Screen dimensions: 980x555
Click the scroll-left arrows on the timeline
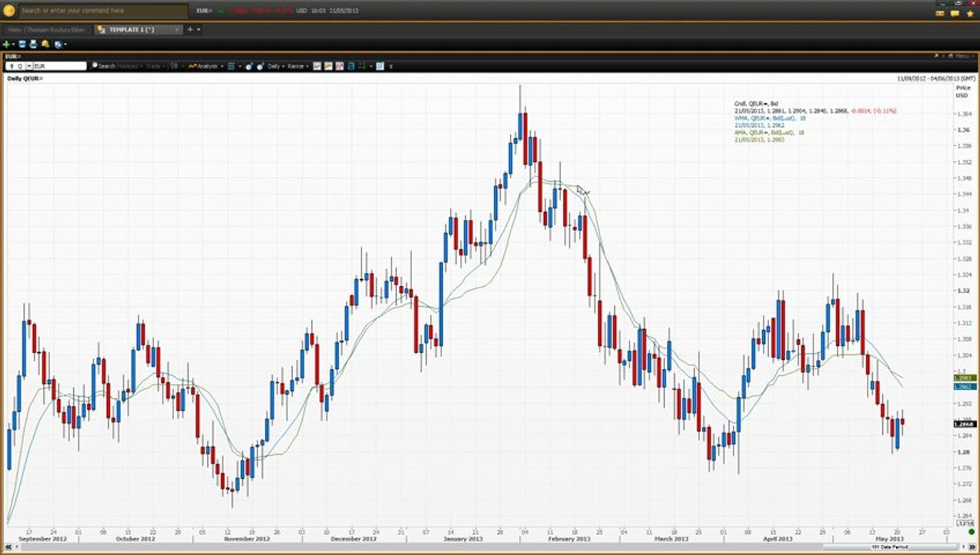tap(8, 547)
